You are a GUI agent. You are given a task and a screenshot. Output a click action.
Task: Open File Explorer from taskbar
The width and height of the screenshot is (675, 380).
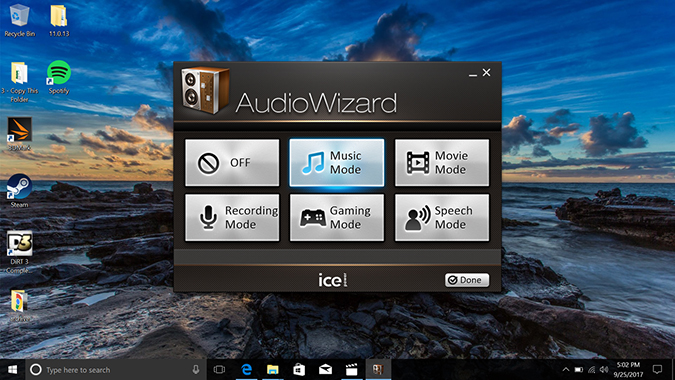(x=272, y=370)
